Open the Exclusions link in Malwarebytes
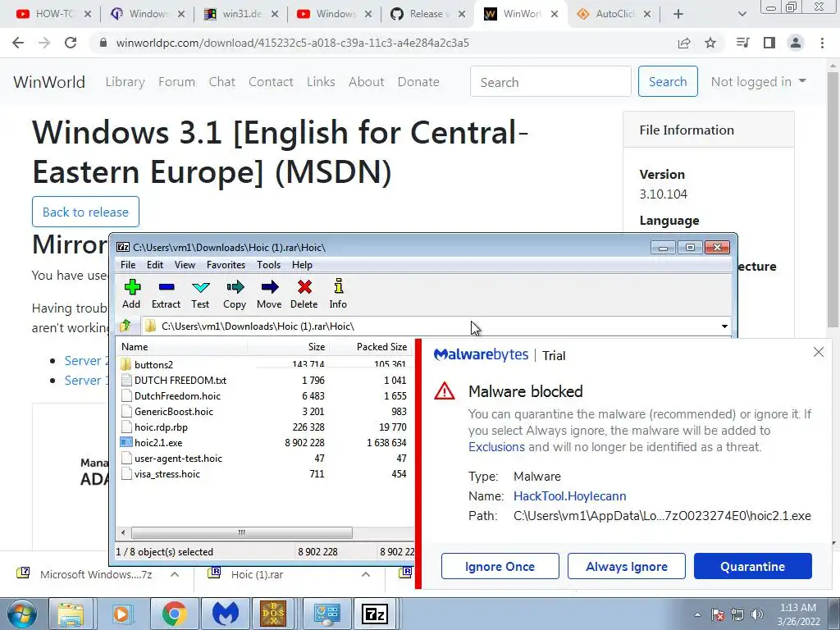This screenshot has height=630, width=840. coord(496,447)
